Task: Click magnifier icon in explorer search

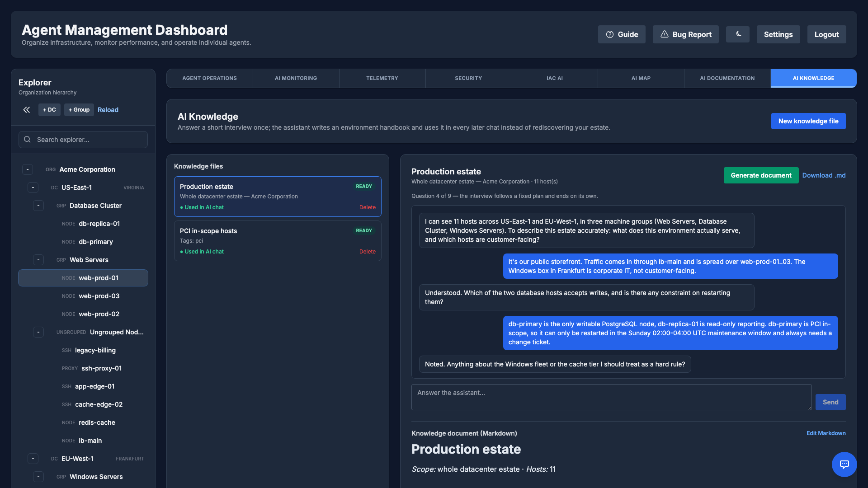Action: tap(27, 140)
